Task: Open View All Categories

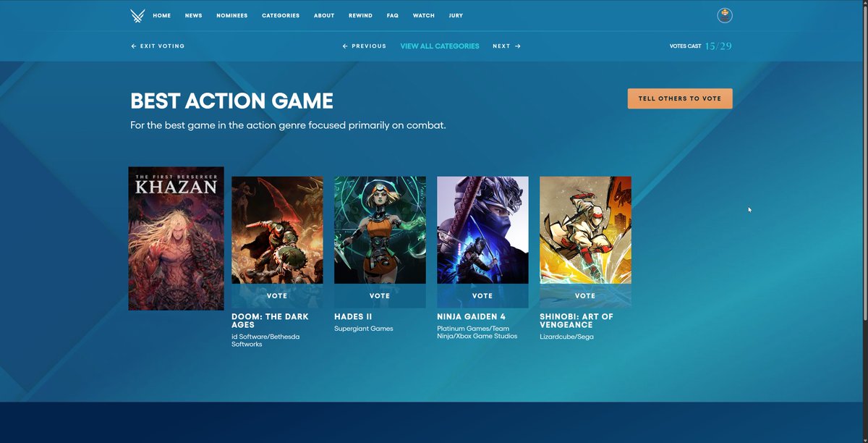Action: click(x=440, y=46)
